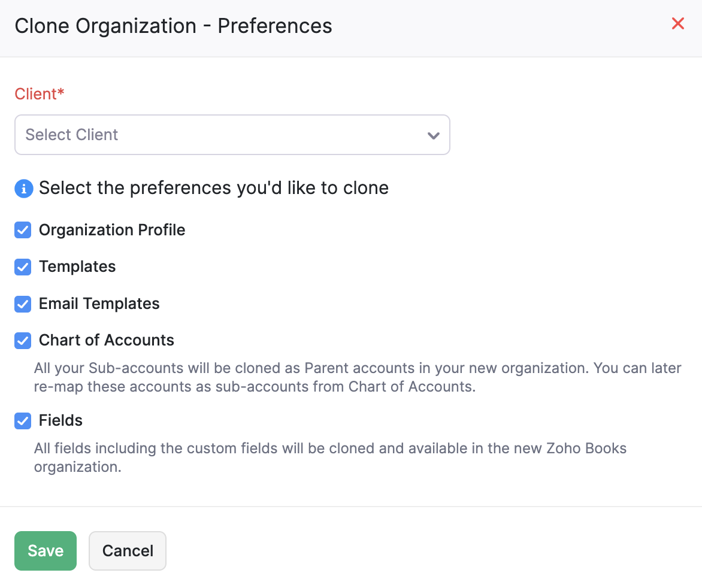Uncheck the Organization Profile preference
This screenshot has height=588, width=702.
(x=22, y=230)
